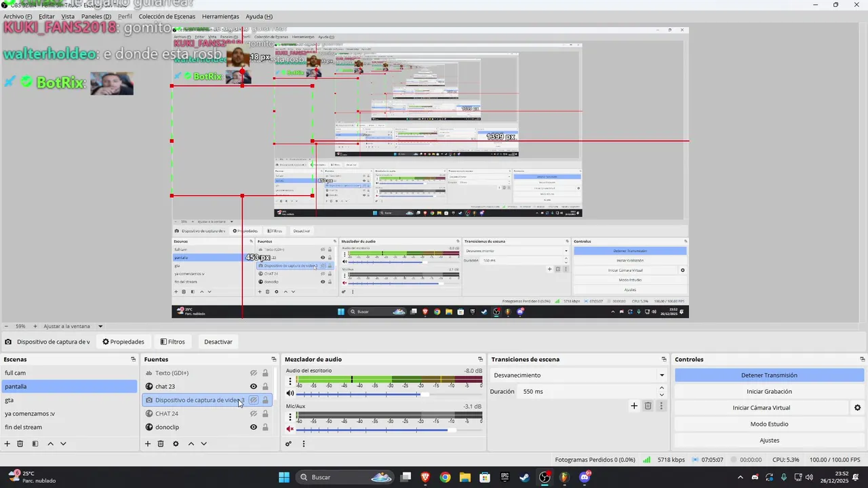This screenshot has height=488, width=868.
Task: Move the selected scene up
Action: pyautogui.click(x=50, y=444)
